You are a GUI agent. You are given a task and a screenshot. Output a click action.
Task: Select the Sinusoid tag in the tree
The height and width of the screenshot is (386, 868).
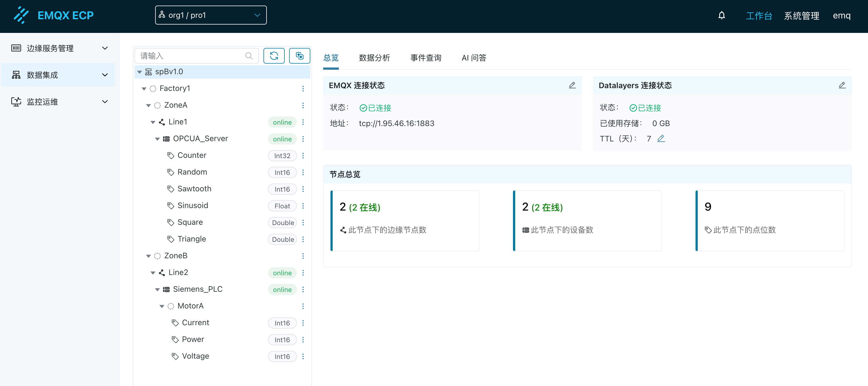192,206
